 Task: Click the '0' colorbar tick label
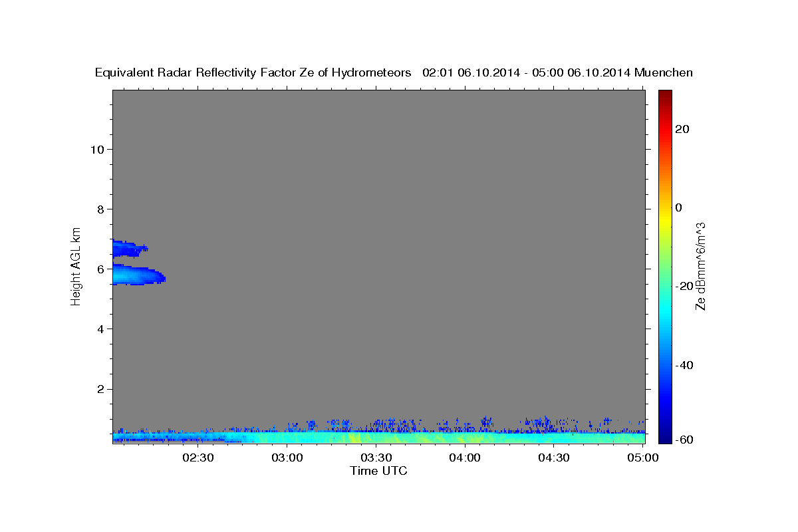pyautogui.click(x=678, y=207)
